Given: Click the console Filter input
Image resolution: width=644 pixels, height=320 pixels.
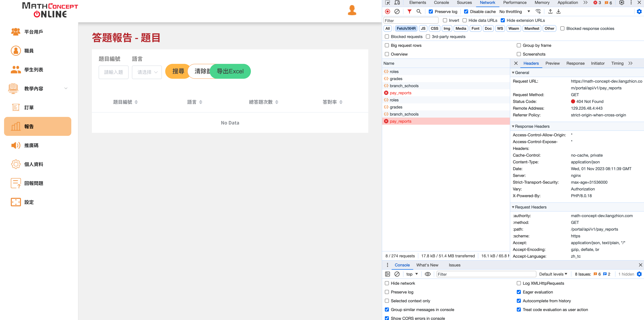Looking at the screenshot, I should coord(486,274).
